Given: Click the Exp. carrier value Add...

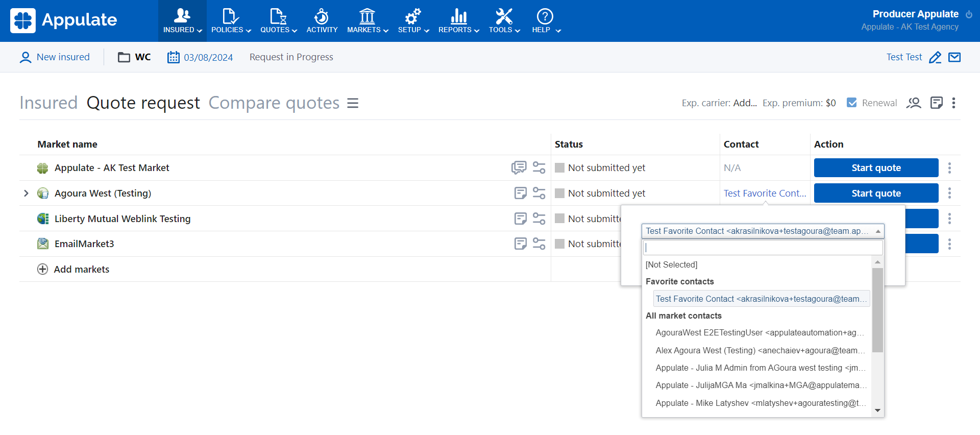Looking at the screenshot, I should tap(745, 103).
